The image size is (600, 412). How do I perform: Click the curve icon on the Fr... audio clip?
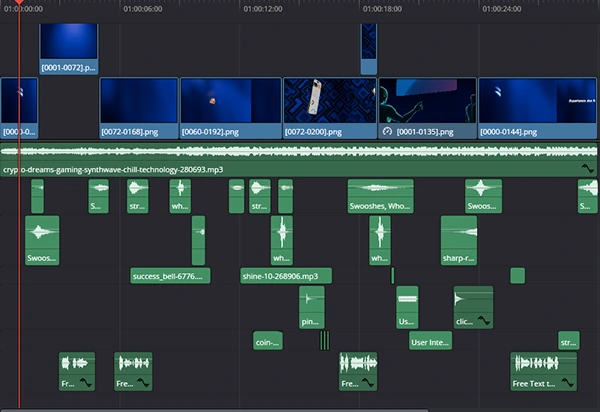click(x=86, y=383)
